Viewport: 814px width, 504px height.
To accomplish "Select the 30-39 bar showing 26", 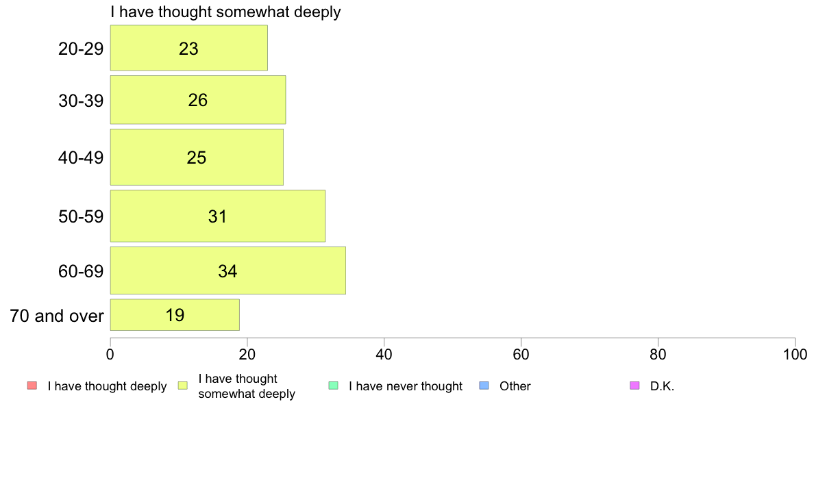I will pos(198,100).
